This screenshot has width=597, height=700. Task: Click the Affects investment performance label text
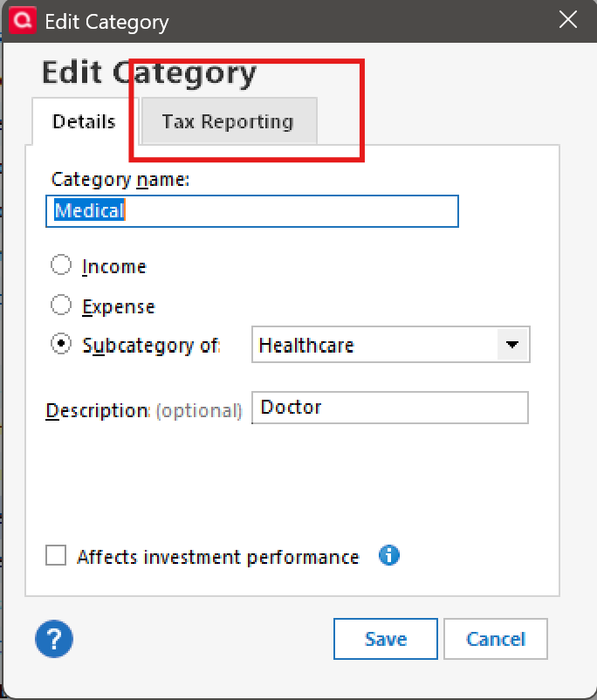[x=217, y=557]
